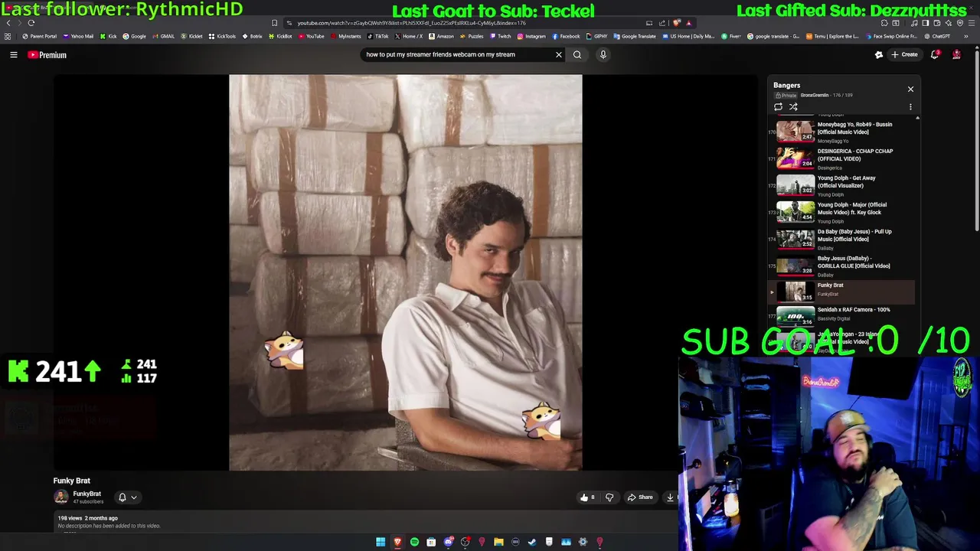Dislike the Funky Brat video
The height and width of the screenshot is (551, 980).
pyautogui.click(x=609, y=497)
